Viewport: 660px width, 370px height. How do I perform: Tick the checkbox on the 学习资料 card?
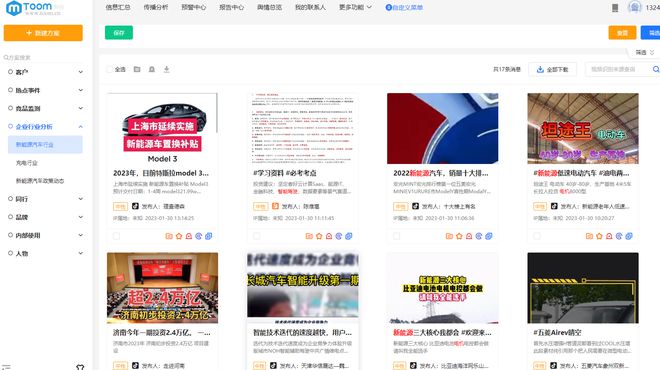256,236
